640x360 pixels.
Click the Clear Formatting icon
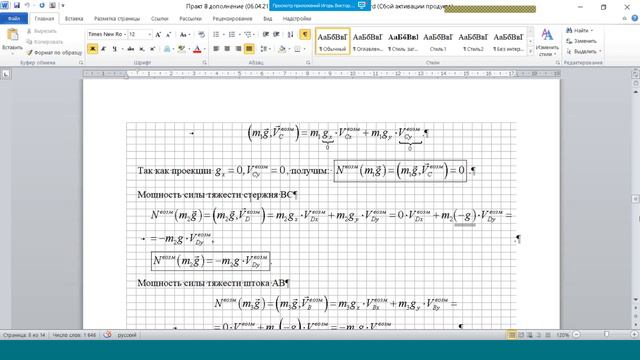(x=201, y=35)
